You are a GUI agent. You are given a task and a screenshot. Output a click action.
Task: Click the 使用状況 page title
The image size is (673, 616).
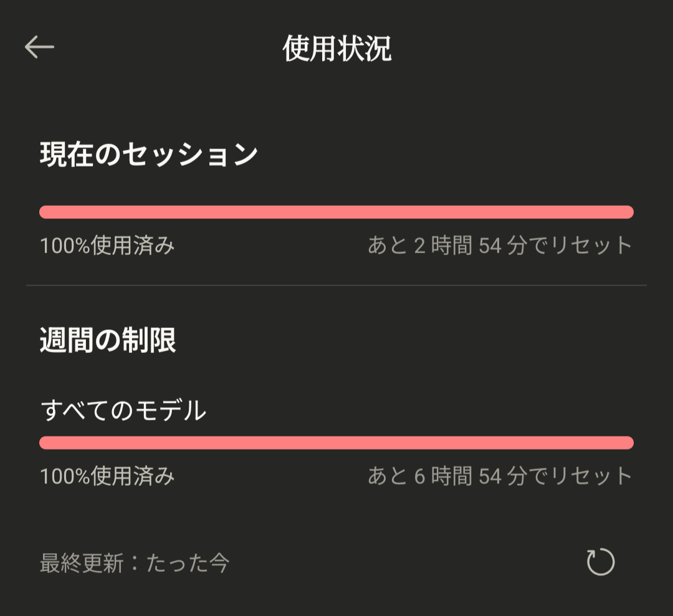coord(336,49)
